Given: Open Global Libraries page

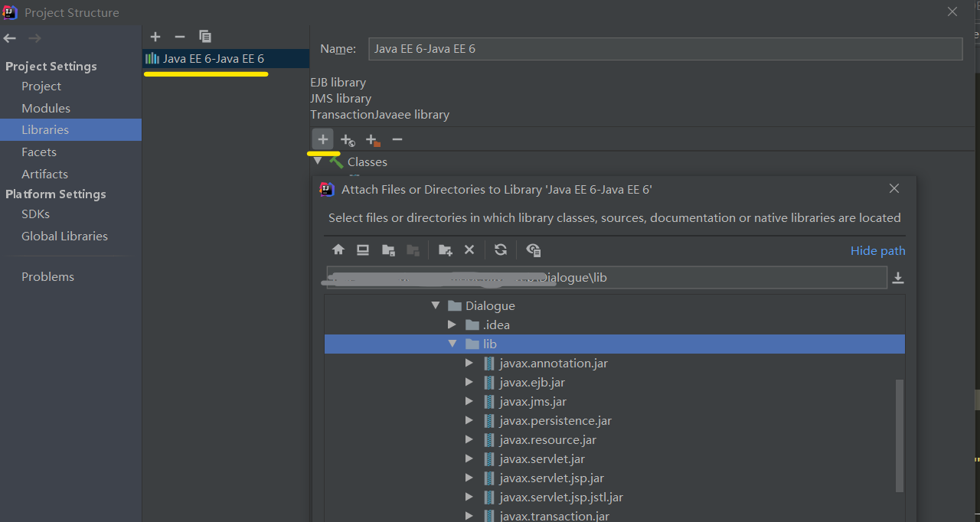Looking at the screenshot, I should click(64, 236).
